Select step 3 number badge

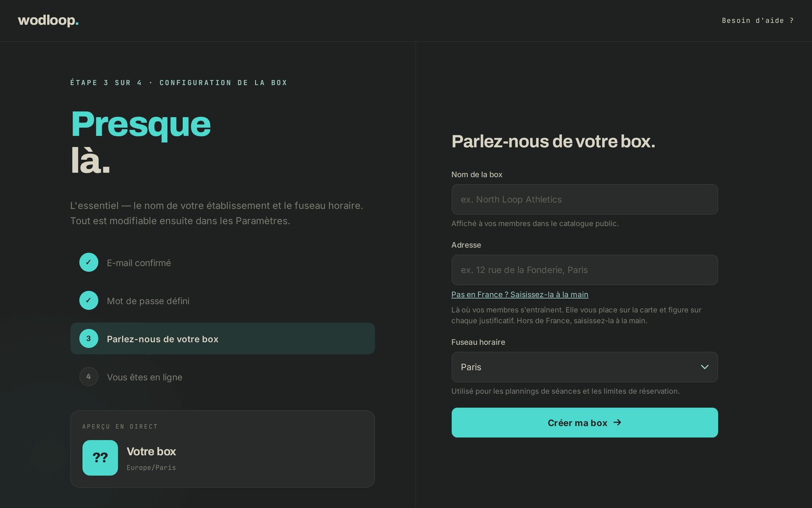click(x=89, y=339)
